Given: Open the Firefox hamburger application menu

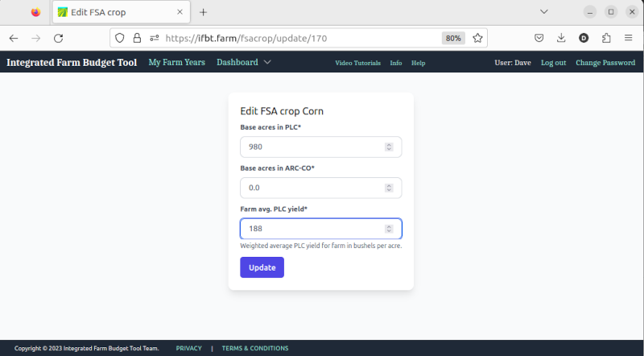Looking at the screenshot, I should click(x=629, y=38).
